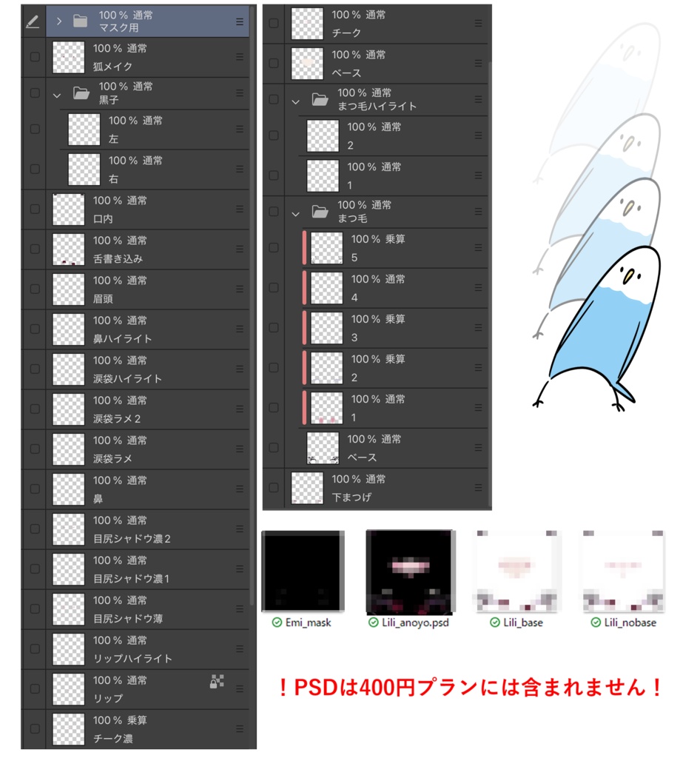
Task: Click the pen edit icon beside マスク用 folder
Action: (x=33, y=21)
